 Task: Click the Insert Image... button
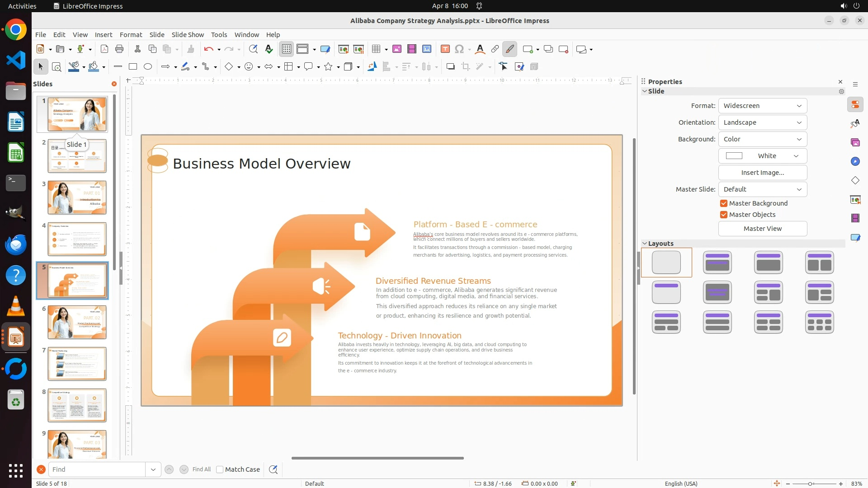point(762,173)
